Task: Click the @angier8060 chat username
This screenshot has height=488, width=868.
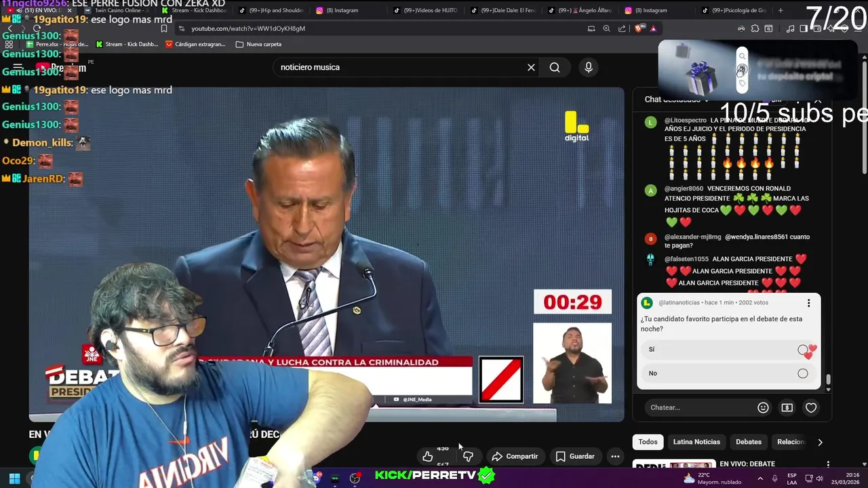Action: pyautogui.click(x=684, y=188)
